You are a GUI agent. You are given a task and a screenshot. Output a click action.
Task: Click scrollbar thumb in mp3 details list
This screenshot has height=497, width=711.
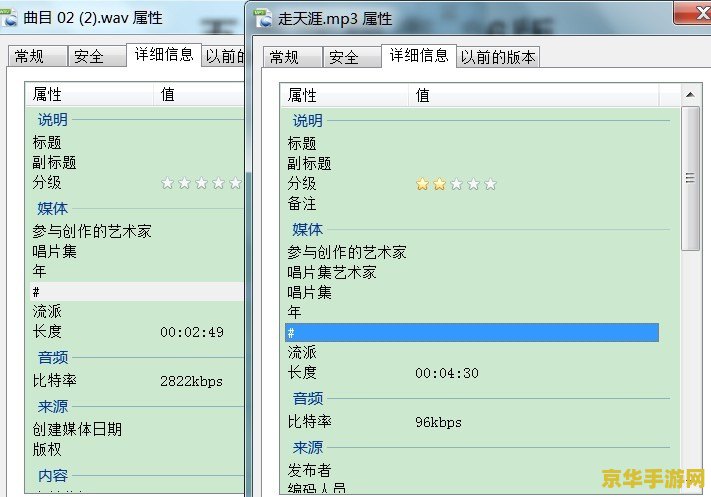pyautogui.click(x=690, y=178)
